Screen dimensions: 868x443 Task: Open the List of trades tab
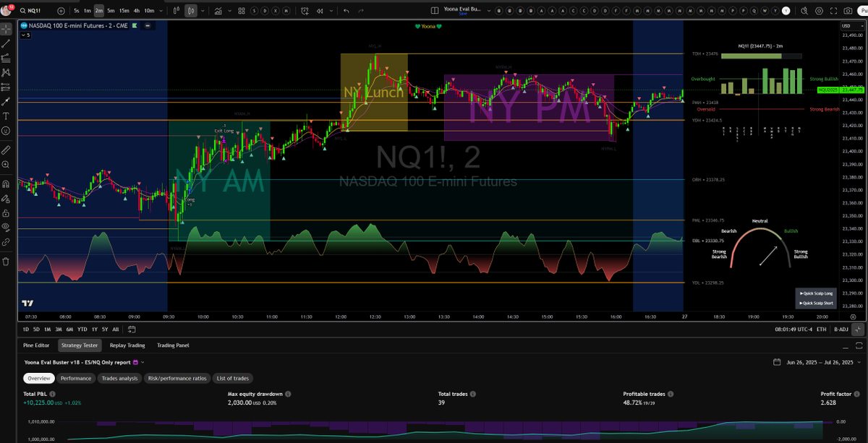[x=233, y=378]
